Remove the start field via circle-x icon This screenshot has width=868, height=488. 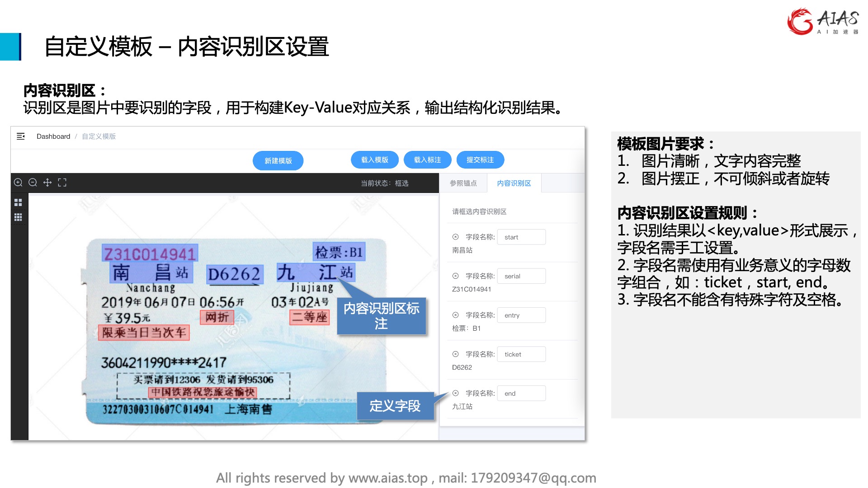pyautogui.click(x=455, y=237)
